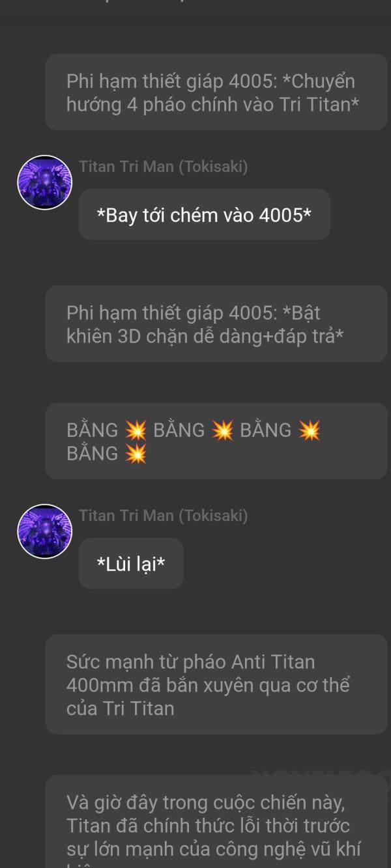Tap the explosion emoji on the second BẰNG line
Viewport: 391px width, 868px height.
(x=136, y=454)
